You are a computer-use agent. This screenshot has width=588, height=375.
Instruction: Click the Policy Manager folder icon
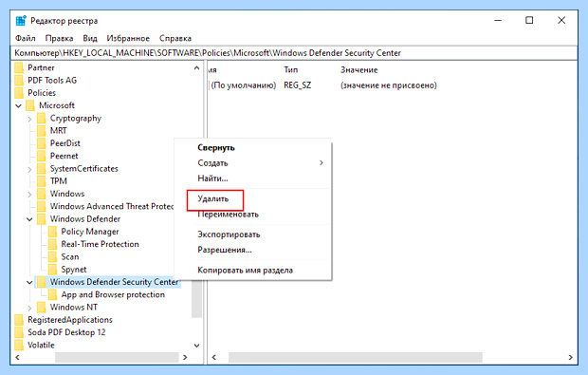52,232
